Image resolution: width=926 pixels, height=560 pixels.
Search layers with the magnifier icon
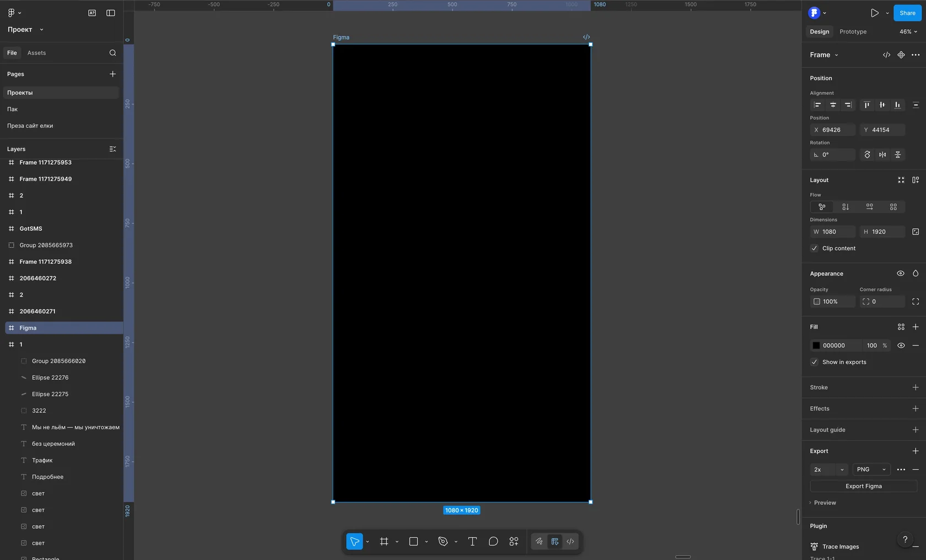pyautogui.click(x=112, y=53)
